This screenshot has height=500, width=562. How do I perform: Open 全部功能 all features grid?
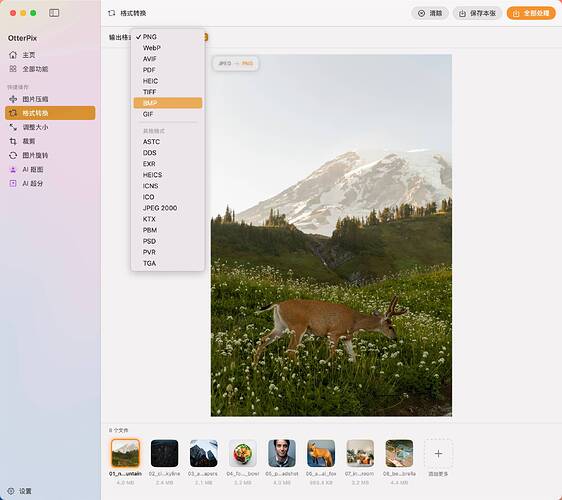coord(28,69)
